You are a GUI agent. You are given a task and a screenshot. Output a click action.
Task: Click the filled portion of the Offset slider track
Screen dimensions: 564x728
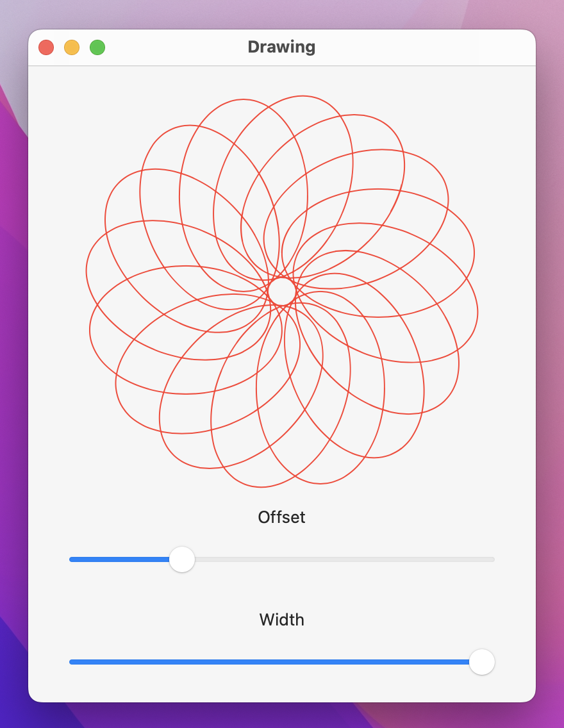coord(115,559)
